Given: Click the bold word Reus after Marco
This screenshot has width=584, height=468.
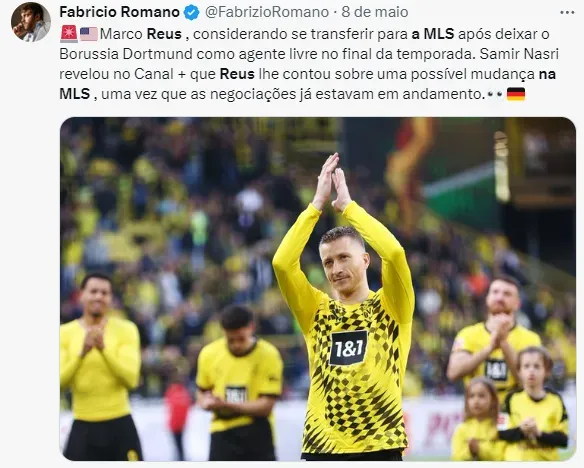Looking at the screenshot, I should click(164, 34).
